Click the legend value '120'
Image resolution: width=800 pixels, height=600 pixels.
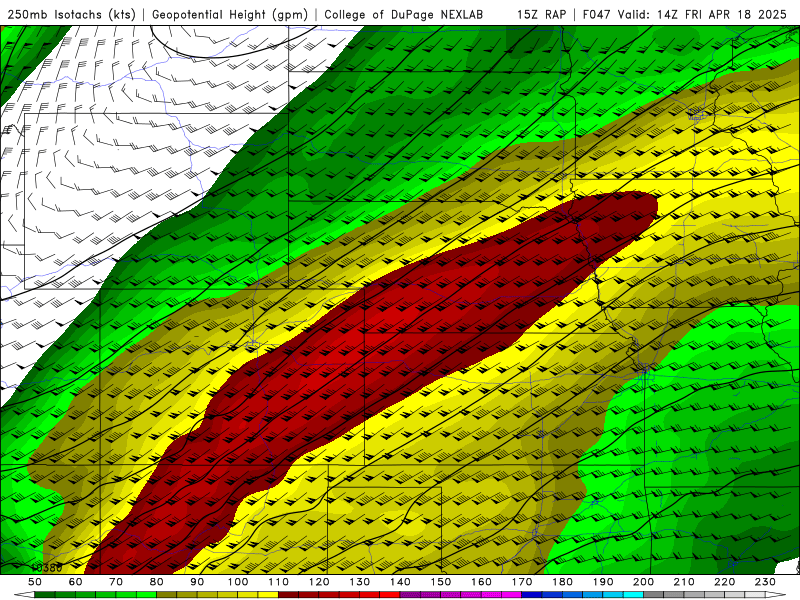pyautogui.click(x=319, y=582)
